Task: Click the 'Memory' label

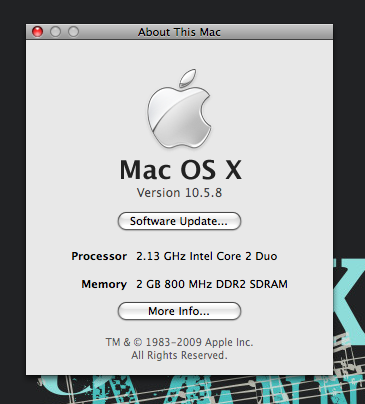Action: click(x=104, y=284)
